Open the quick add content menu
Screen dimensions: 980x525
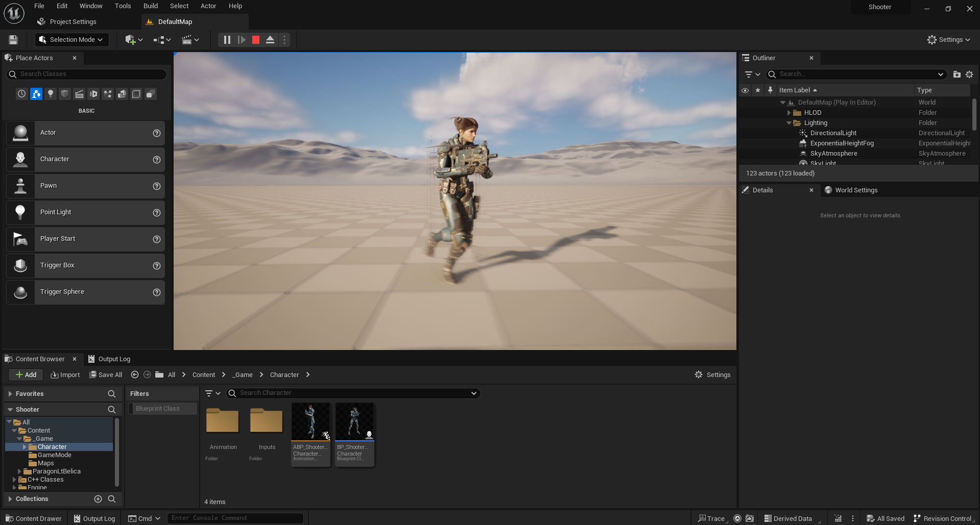point(134,40)
